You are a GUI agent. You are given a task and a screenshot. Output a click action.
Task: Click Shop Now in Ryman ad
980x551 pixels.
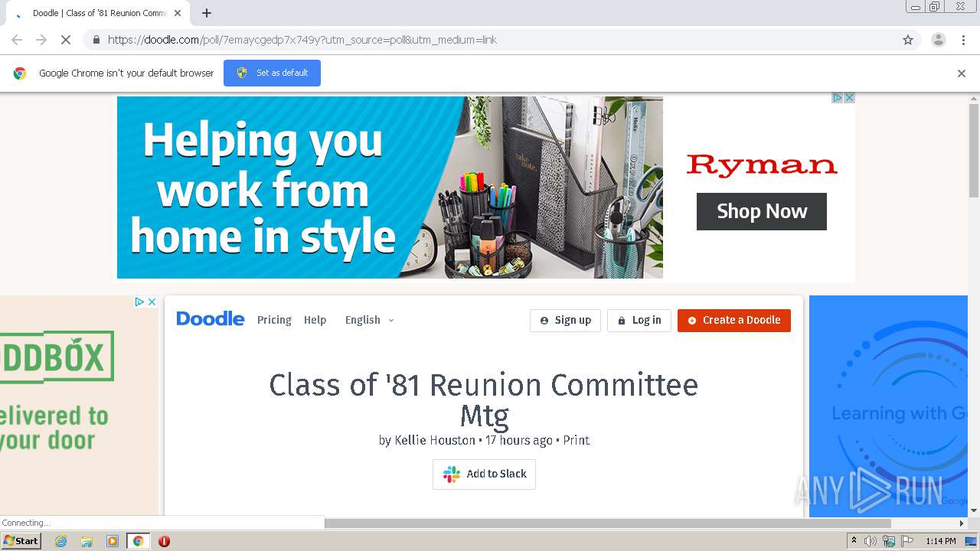pyautogui.click(x=762, y=211)
